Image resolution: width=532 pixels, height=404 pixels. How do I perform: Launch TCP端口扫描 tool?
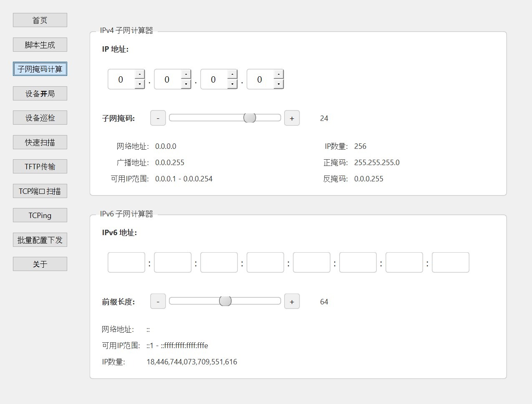[40, 191]
